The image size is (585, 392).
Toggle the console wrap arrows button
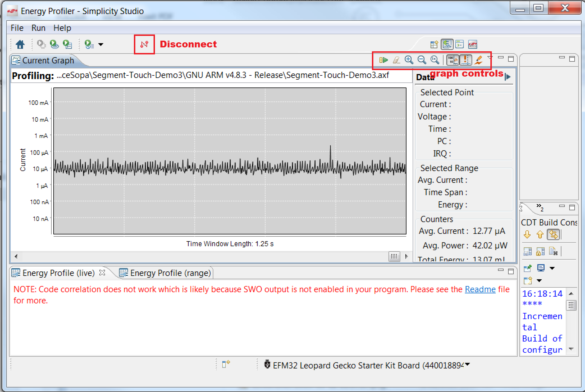click(553, 234)
